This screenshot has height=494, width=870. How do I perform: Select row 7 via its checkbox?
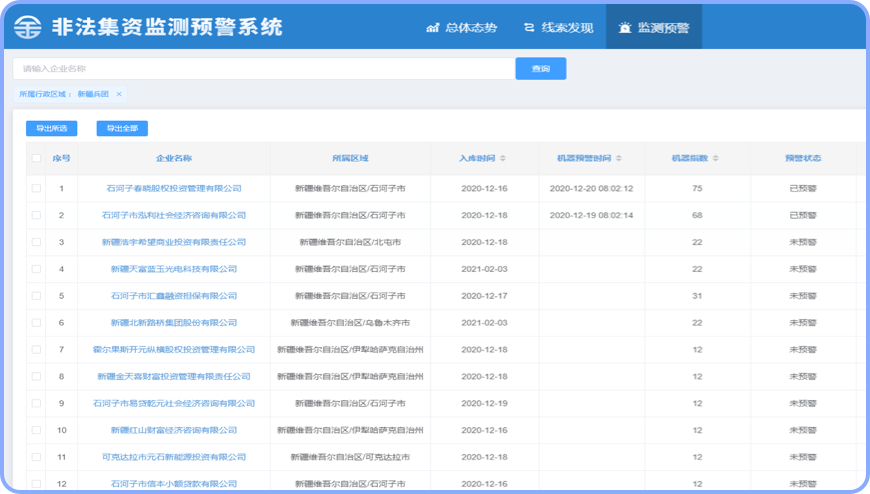point(37,350)
